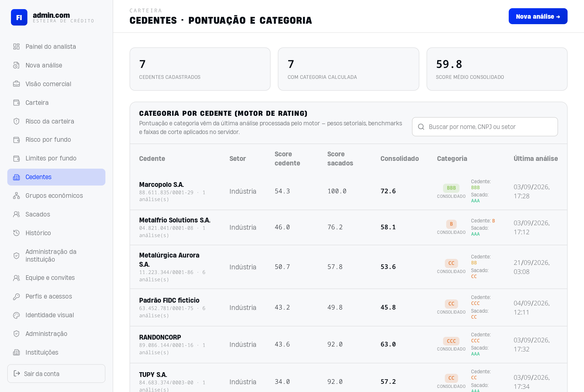Click the CCC consolidado badge for RANDONCORP
The width and height of the screenshot is (584, 392).
pos(451,341)
